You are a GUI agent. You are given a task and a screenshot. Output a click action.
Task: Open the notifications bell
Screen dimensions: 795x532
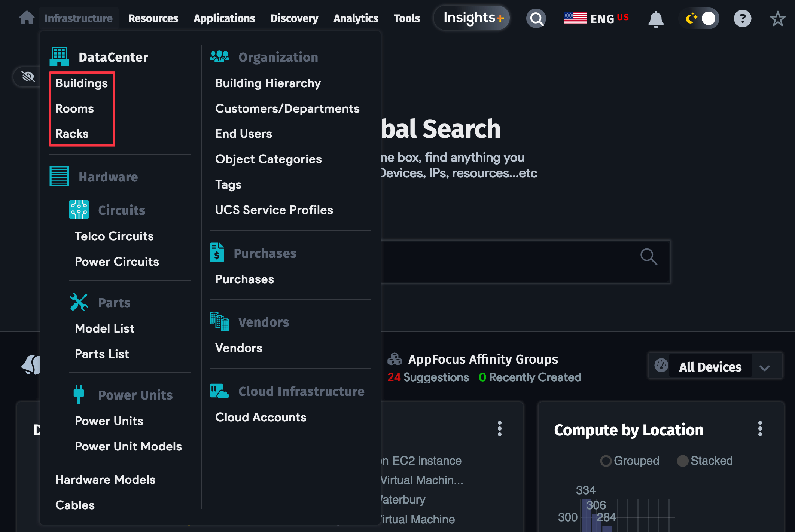(x=655, y=19)
